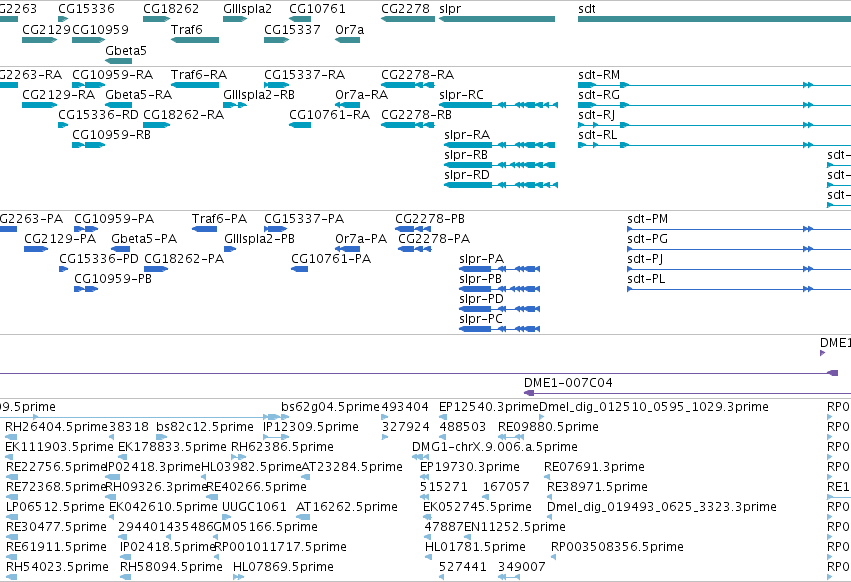Click the Gbeta5-PA protein label
Viewport: 851px width, 582px height.
[144, 239]
